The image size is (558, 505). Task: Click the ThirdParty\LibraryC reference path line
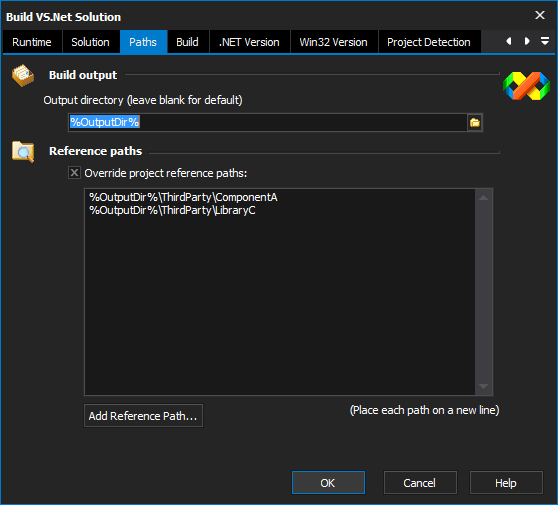172,210
